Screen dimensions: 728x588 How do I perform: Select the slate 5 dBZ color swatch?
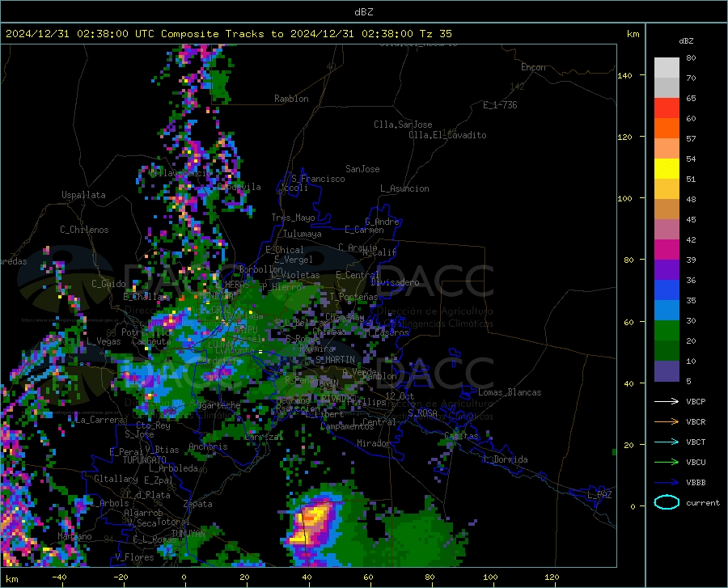[667, 371]
